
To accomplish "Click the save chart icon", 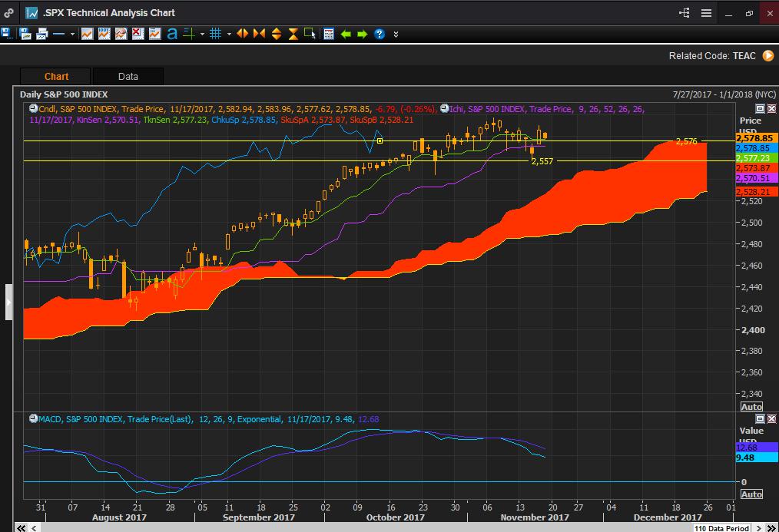I will (x=7, y=33).
